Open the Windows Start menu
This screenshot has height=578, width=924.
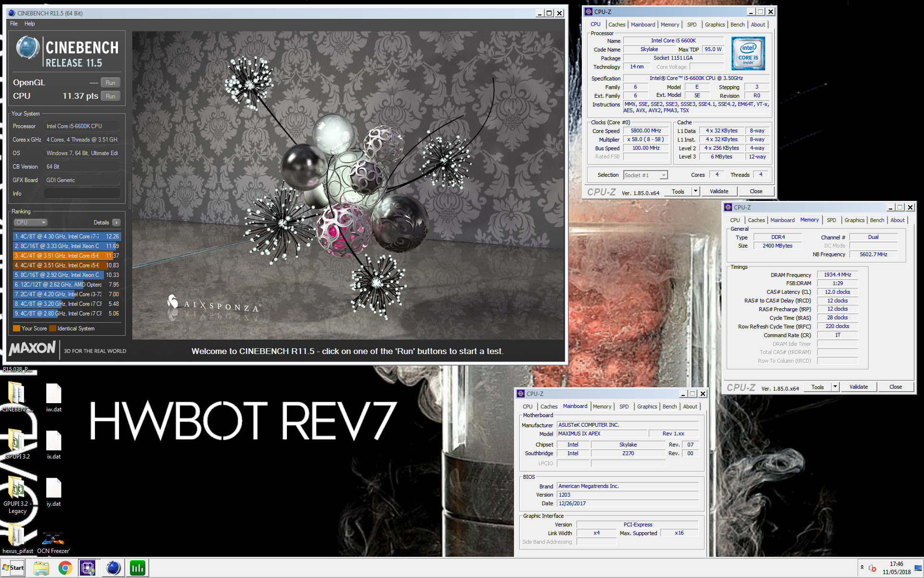click(x=13, y=568)
